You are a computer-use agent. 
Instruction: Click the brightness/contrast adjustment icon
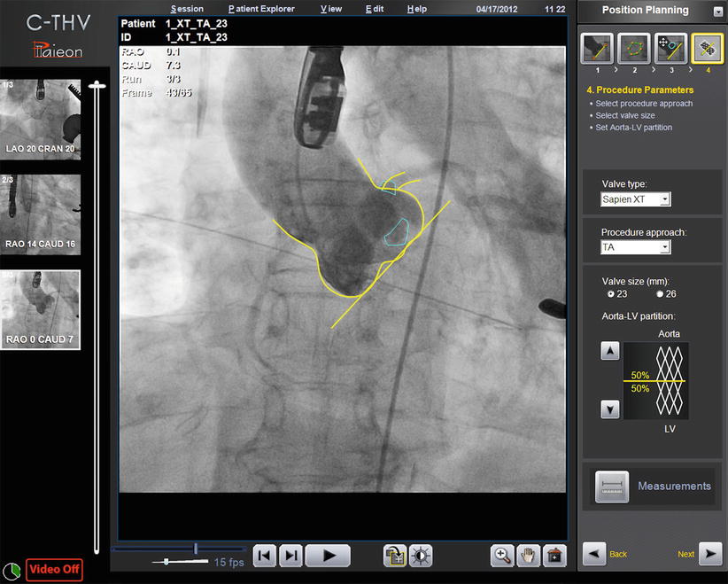click(420, 556)
